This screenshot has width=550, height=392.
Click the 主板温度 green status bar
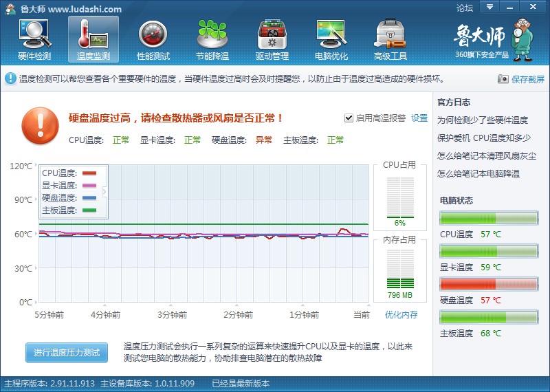(489, 317)
